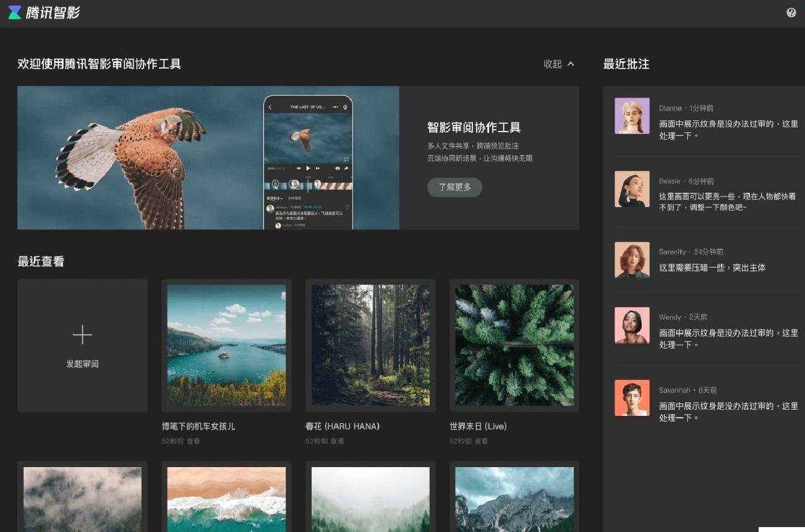Open the 春花 (HARU HANA) forest thumbnail

[x=370, y=345]
